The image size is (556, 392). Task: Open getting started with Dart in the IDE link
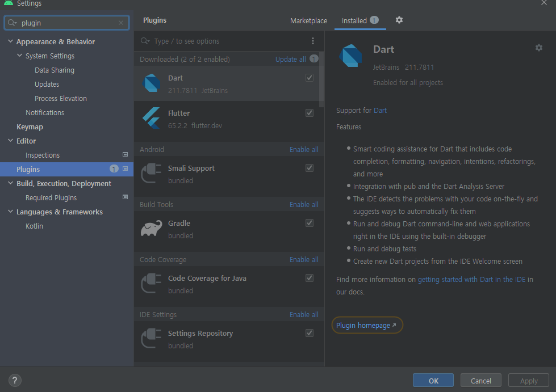tap(471, 280)
